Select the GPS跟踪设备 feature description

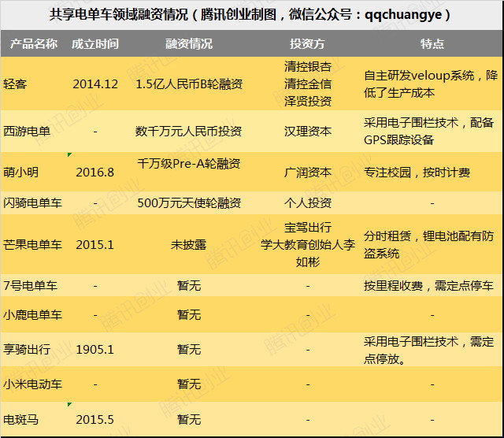point(428,132)
